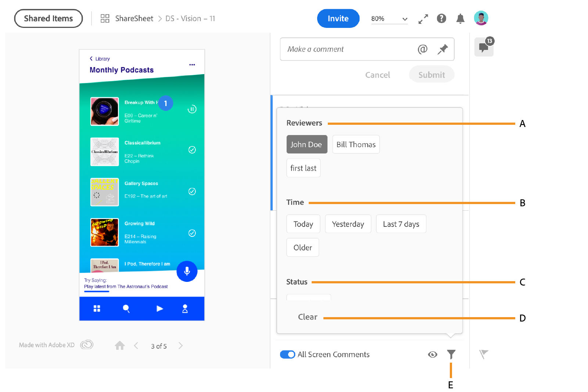Click comment pin number 1
The width and height of the screenshot is (588, 392).
[x=165, y=104]
